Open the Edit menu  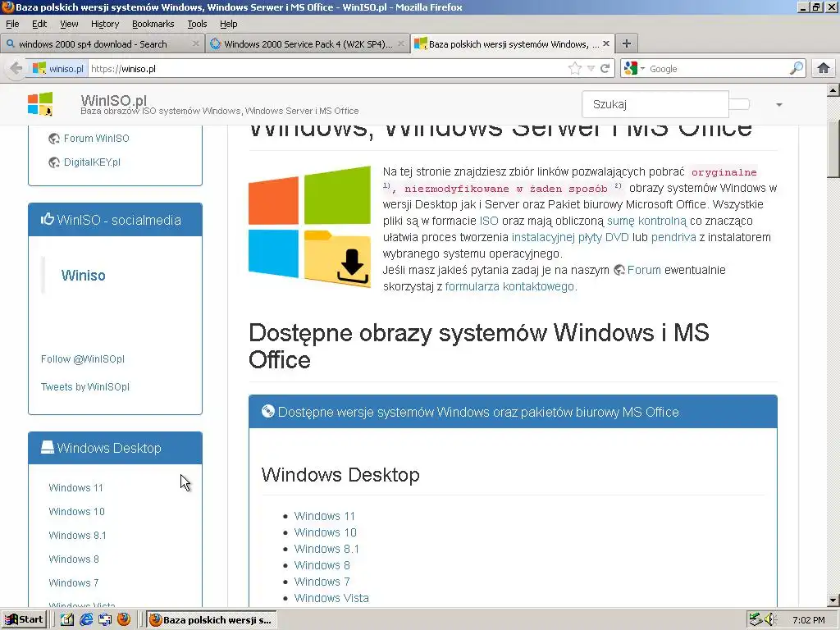pyautogui.click(x=39, y=24)
